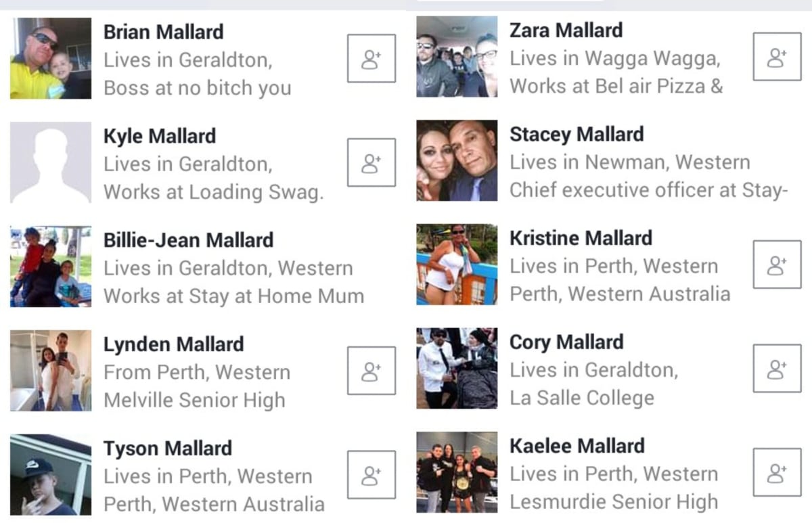The image size is (812, 523).
Task: View Kyle Mallard's blank profile picture
Action: click(x=51, y=162)
